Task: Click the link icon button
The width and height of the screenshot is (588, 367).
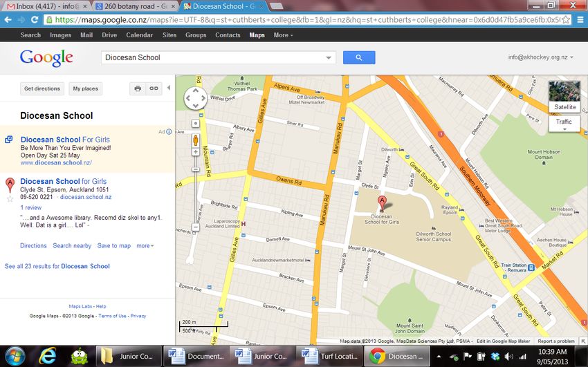Action: [x=154, y=88]
